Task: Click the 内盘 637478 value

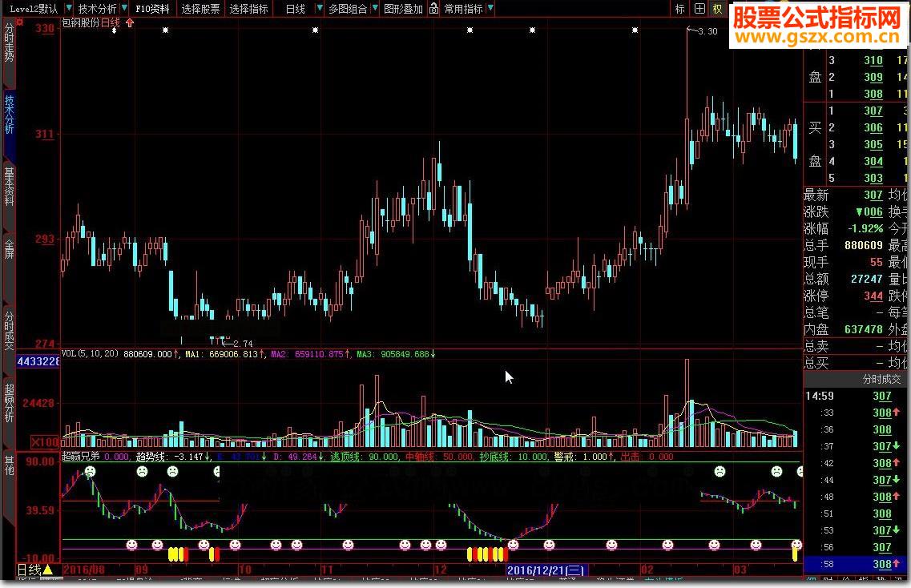Action: click(864, 329)
